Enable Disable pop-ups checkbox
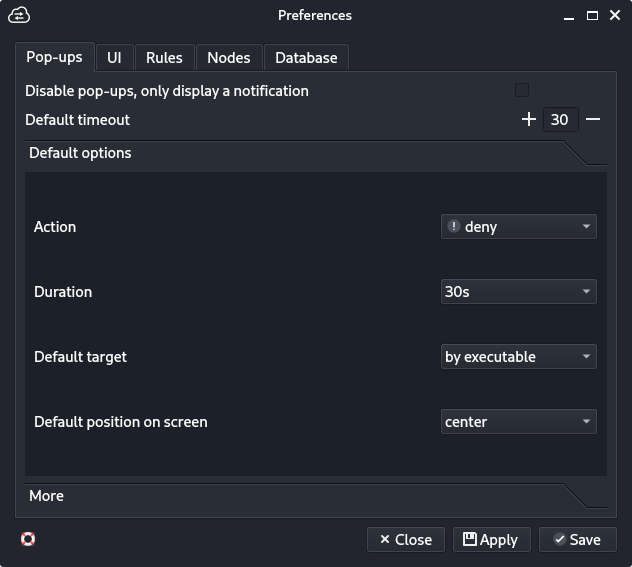This screenshot has width=632, height=567. coord(521,90)
